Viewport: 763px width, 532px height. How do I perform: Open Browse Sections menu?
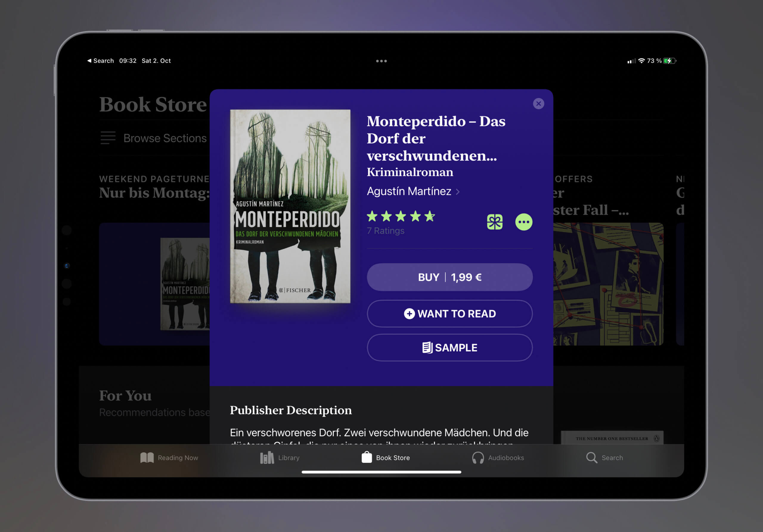pos(153,138)
